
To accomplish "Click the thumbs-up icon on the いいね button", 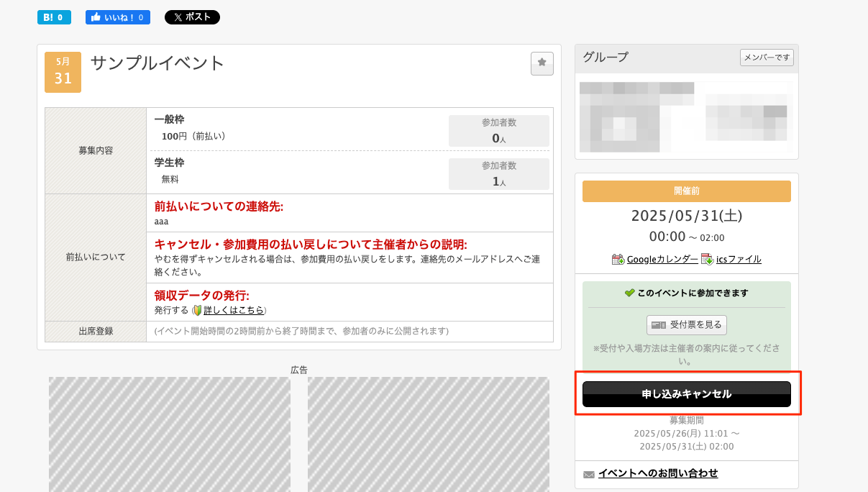I will click(x=96, y=16).
